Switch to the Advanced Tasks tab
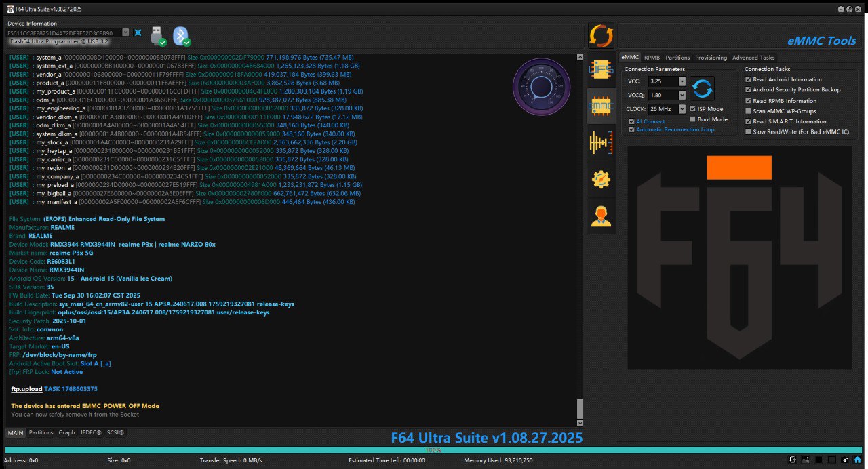 point(753,58)
